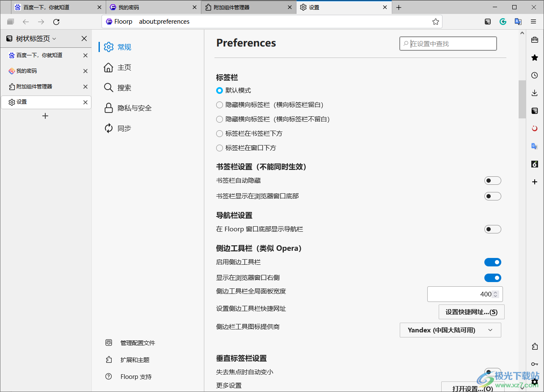Collapse the 树状标签页 panel via its chevron
Screen dimensions: 544x392
54,38
